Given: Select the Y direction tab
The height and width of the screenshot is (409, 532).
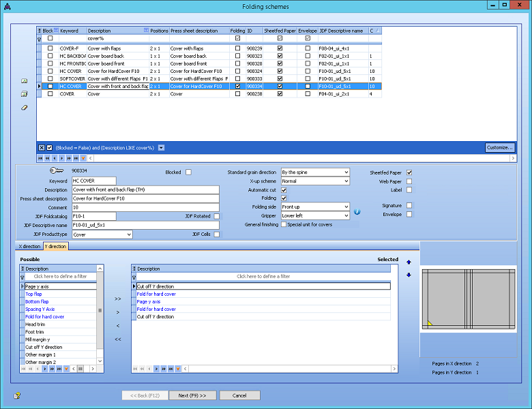Looking at the screenshot, I should coord(55,246).
